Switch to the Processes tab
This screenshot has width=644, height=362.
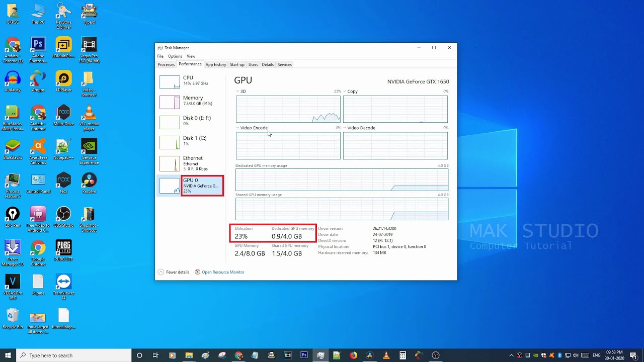(x=166, y=64)
